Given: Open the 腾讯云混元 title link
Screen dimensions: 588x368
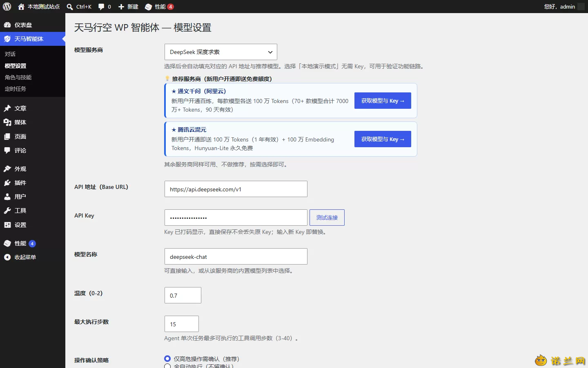Looking at the screenshot, I should click(x=189, y=130).
